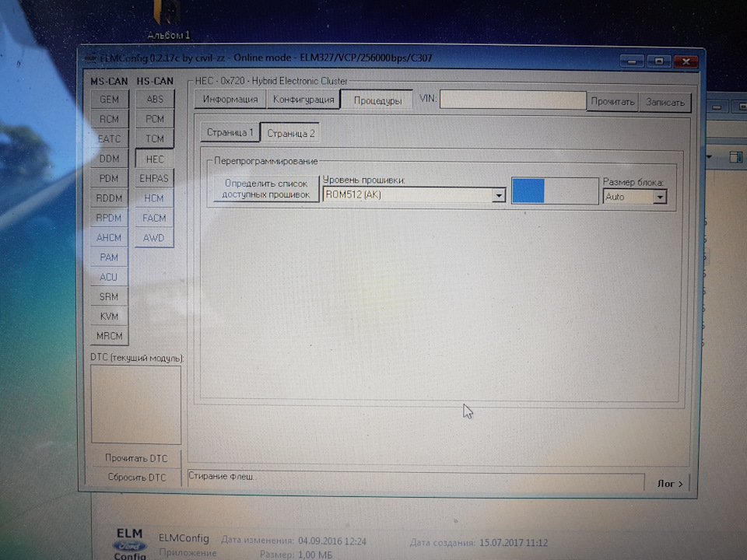Select the HEC module button
This screenshot has width=747, height=560.
155,159
